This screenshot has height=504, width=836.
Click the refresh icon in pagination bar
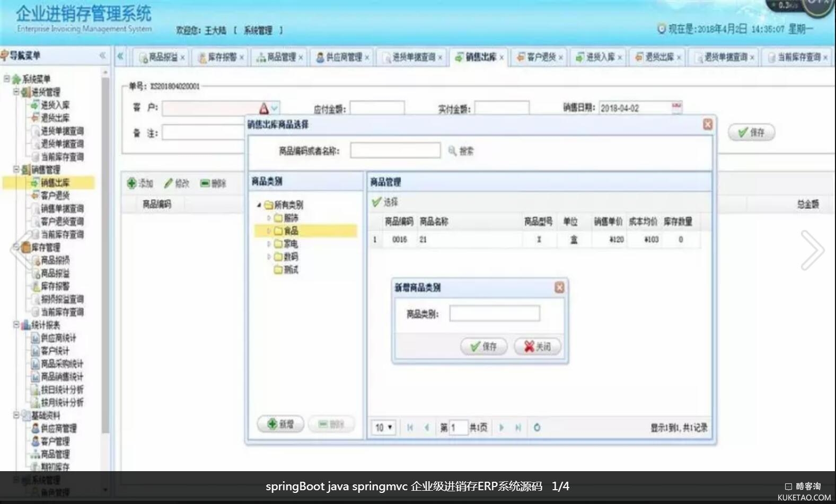537,427
